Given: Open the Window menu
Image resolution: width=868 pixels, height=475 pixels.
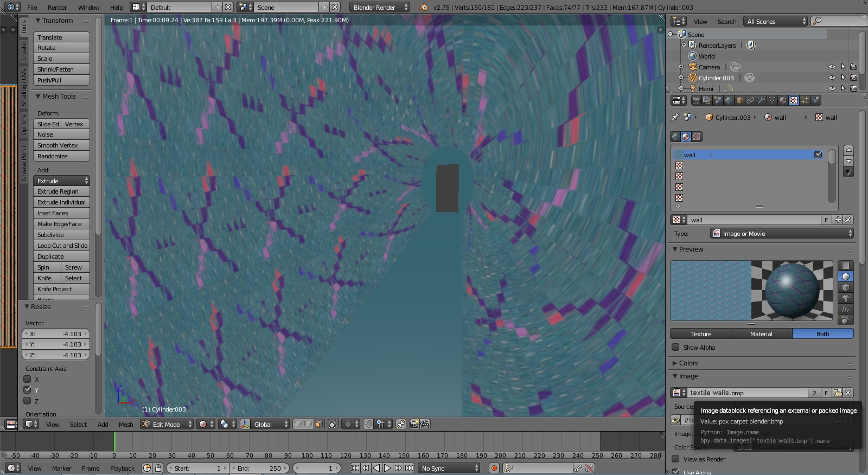Looking at the screenshot, I should tap(88, 8).
